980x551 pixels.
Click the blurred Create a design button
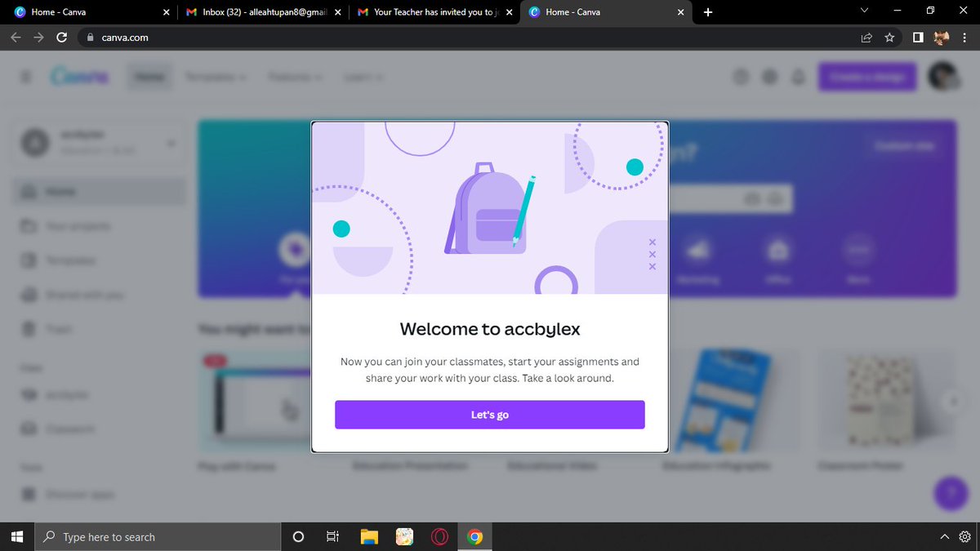[x=867, y=77]
